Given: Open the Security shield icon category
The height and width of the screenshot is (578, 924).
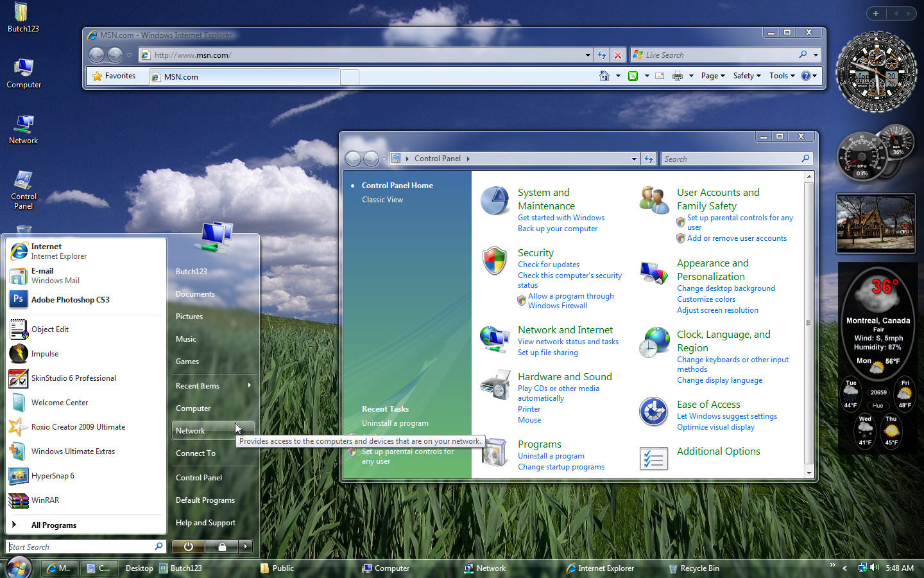Looking at the screenshot, I should click(x=495, y=260).
